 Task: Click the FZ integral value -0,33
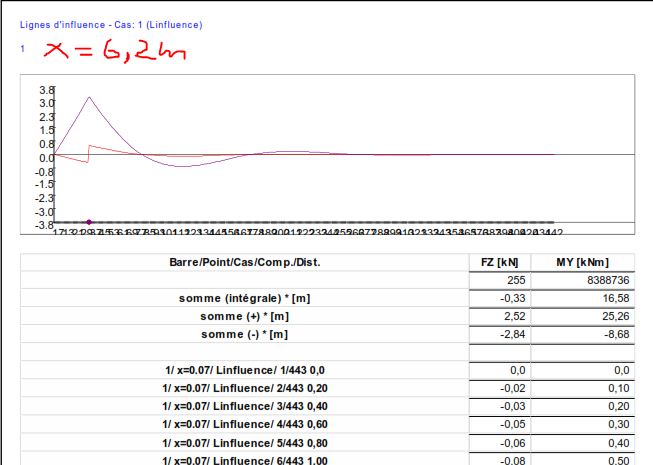coord(499,298)
